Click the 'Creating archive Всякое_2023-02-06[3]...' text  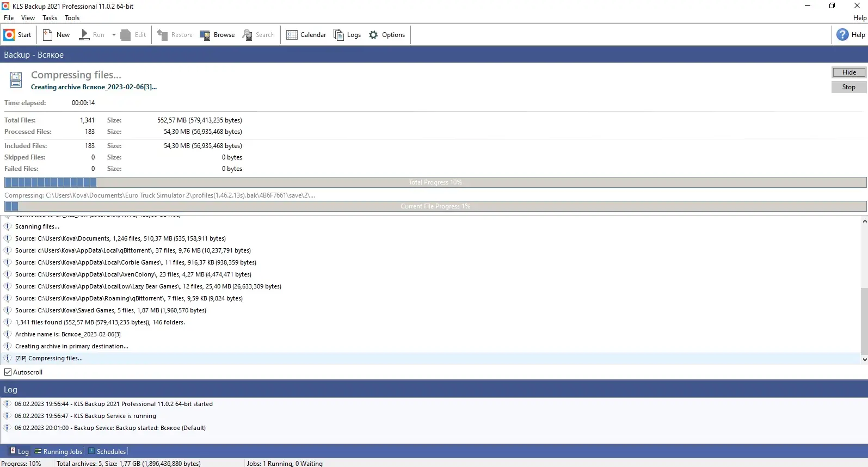[94, 87]
